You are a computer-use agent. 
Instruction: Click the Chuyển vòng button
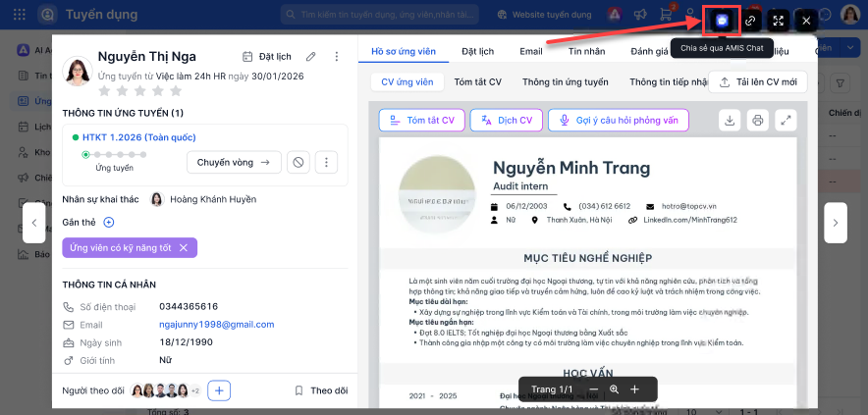click(234, 162)
